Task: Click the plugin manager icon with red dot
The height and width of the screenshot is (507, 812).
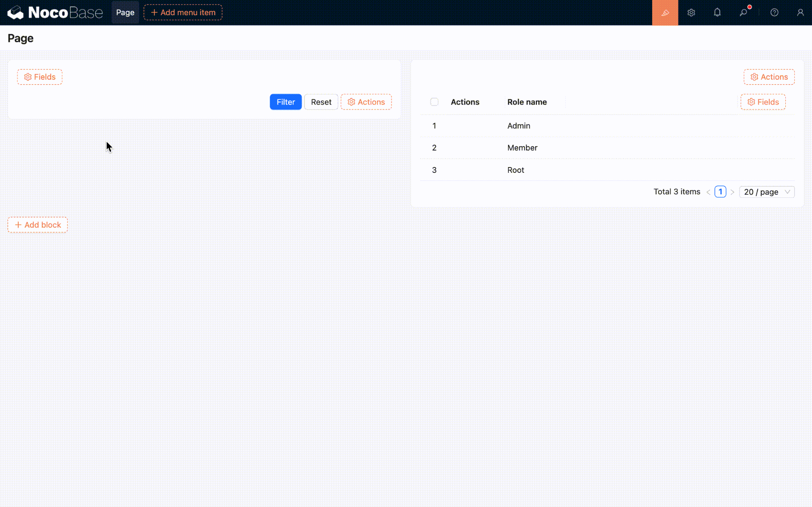Action: [743, 12]
